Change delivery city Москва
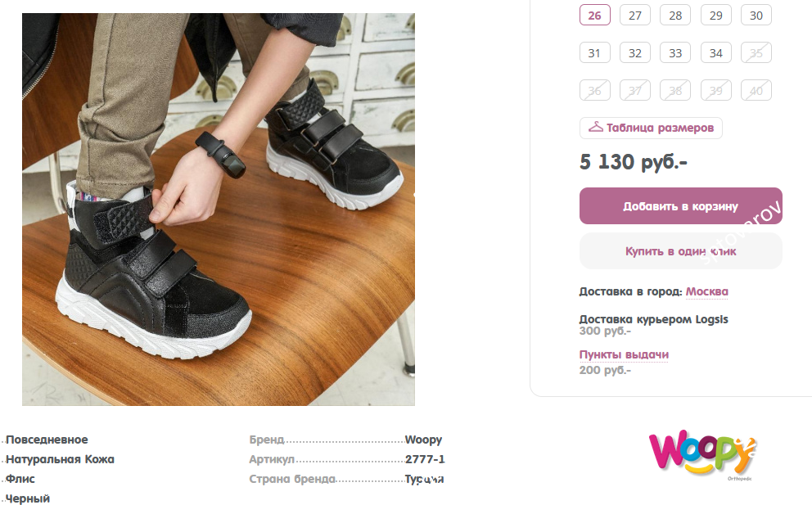 coord(706,291)
